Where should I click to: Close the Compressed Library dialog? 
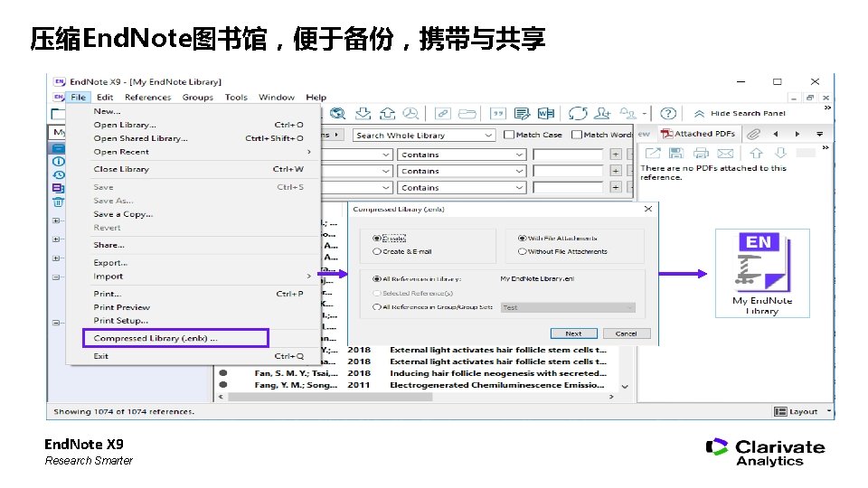[x=648, y=209]
